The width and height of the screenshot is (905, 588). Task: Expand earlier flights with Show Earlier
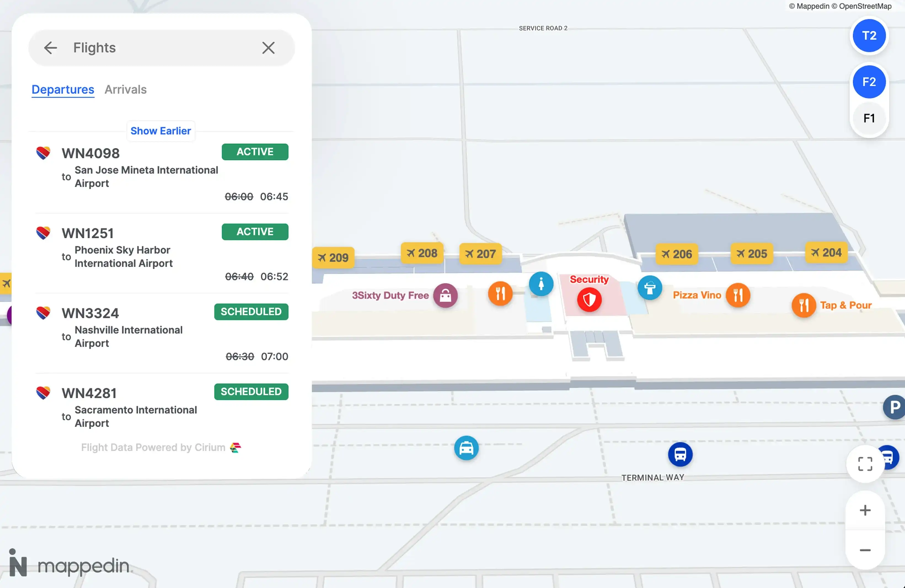[160, 131]
